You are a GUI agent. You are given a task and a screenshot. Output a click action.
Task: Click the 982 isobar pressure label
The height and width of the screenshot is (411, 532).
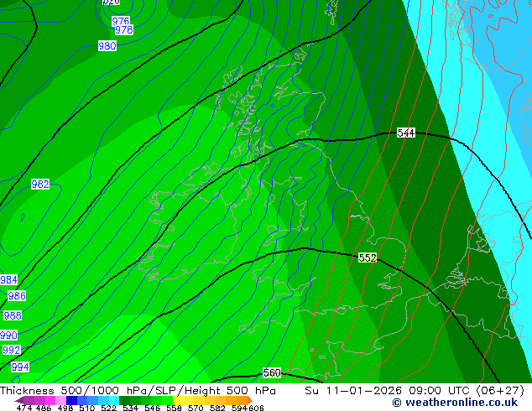(40, 185)
